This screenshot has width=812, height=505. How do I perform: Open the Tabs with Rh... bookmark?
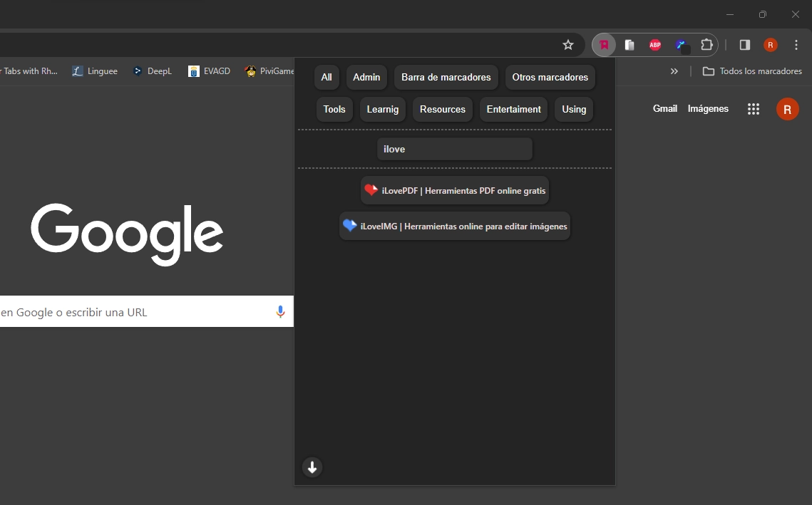click(29, 71)
